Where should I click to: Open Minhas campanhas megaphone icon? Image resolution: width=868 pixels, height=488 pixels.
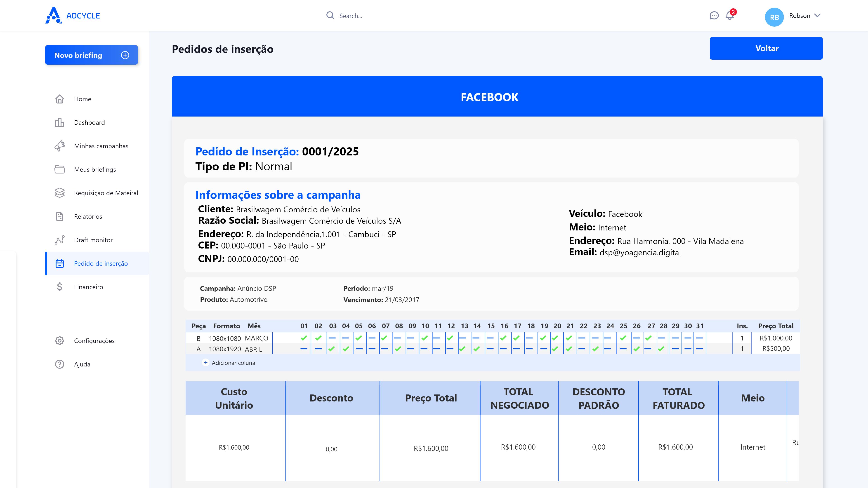click(60, 146)
